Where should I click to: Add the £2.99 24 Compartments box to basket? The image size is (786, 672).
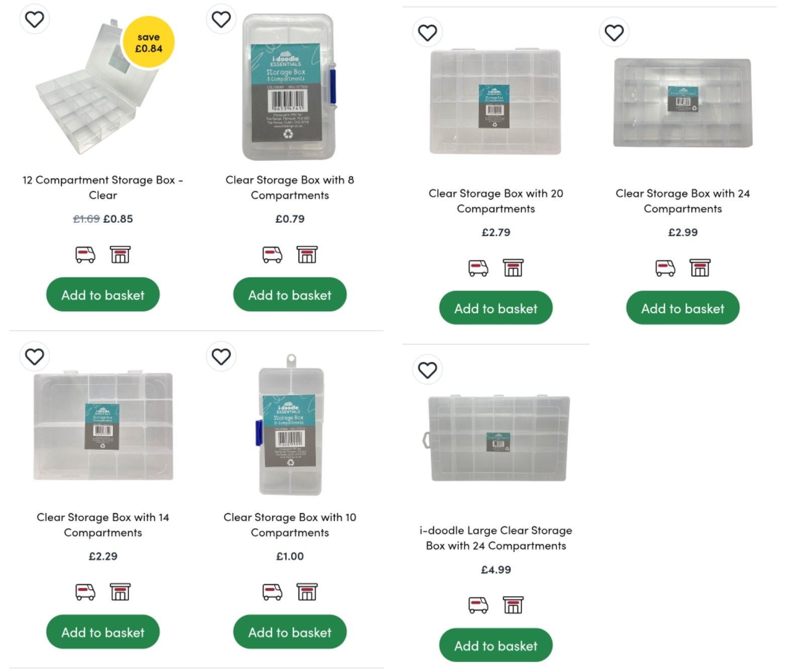click(x=682, y=308)
